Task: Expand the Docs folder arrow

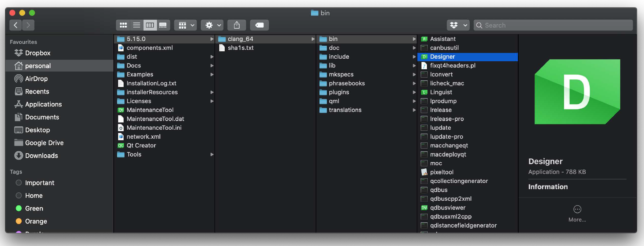Action: pyautogui.click(x=212, y=66)
